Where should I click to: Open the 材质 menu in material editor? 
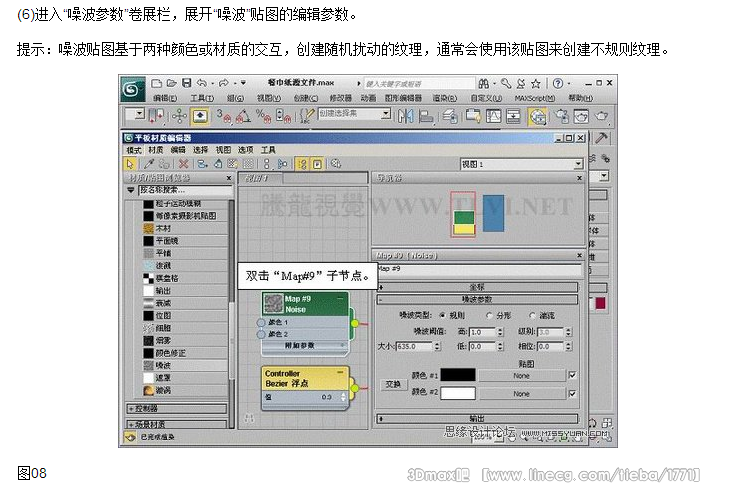[x=157, y=149]
